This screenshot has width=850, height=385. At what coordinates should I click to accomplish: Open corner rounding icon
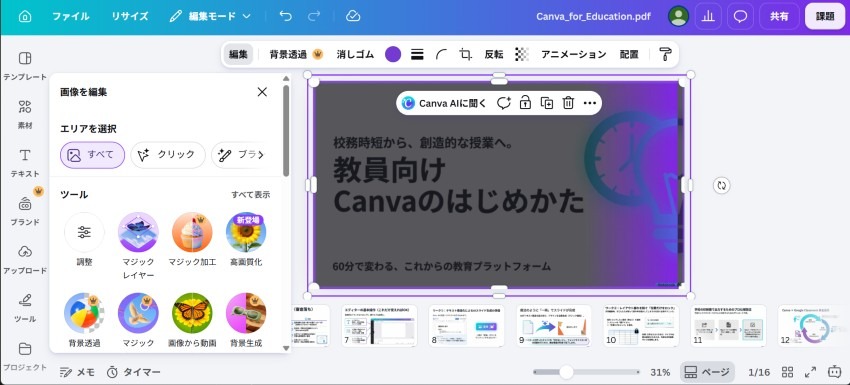coord(441,54)
